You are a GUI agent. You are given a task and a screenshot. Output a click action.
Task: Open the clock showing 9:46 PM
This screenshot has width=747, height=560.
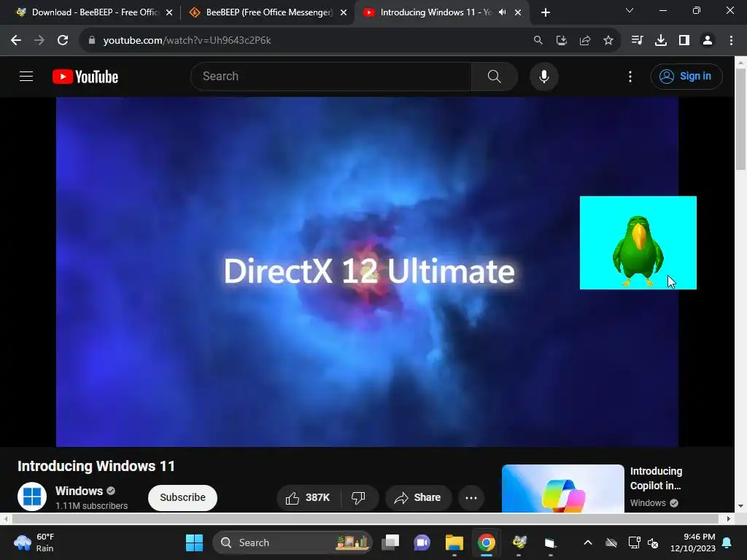(x=692, y=542)
